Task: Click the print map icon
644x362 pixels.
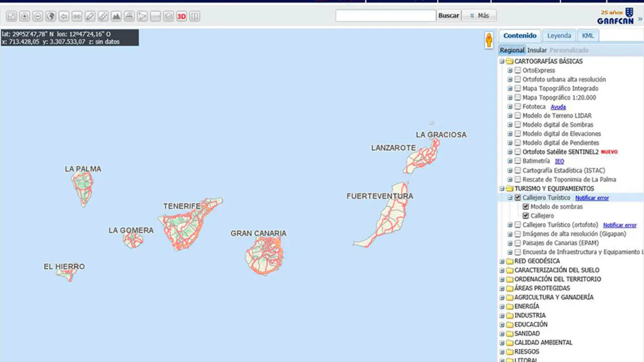Action: (129, 17)
